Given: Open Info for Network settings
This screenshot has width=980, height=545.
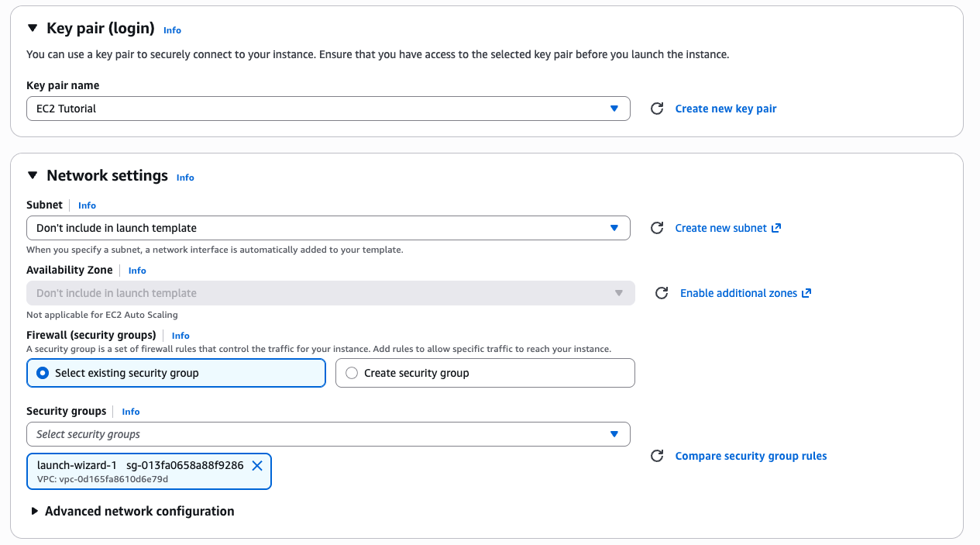Looking at the screenshot, I should [185, 178].
